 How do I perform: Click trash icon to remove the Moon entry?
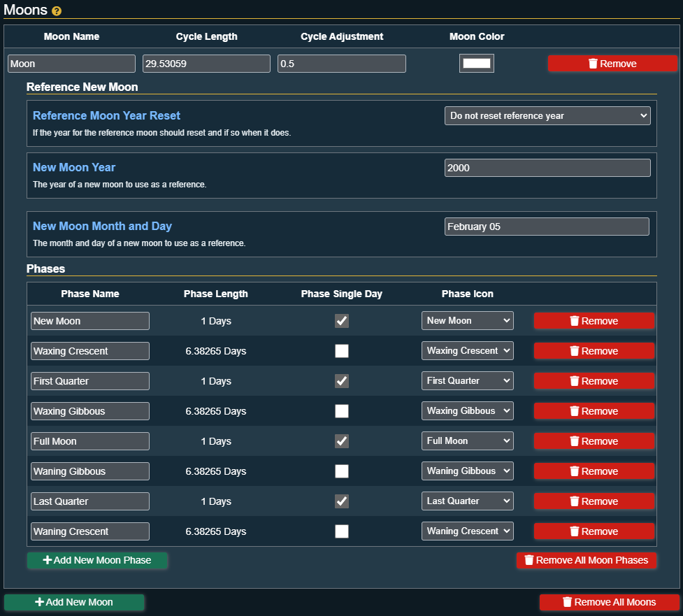click(593, 64)
